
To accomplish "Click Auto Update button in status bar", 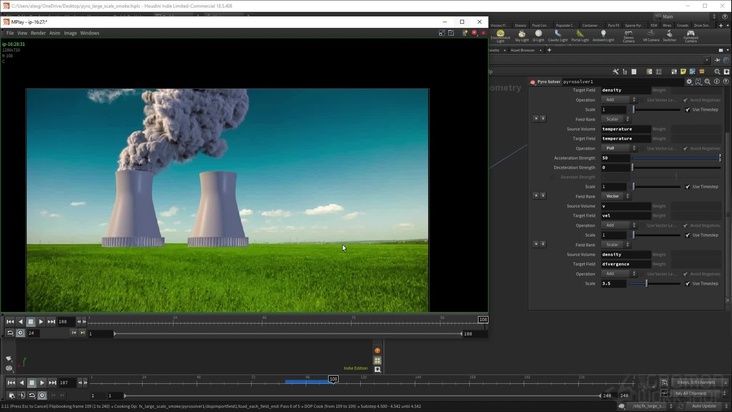I will click(704, 406).
